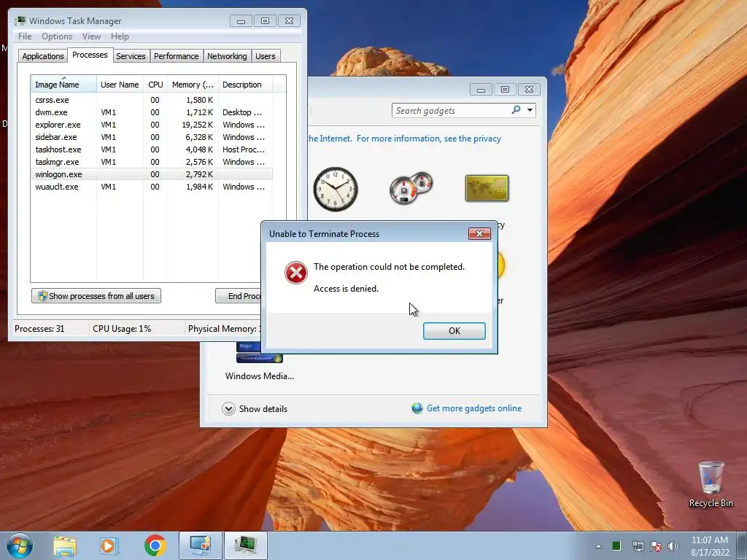This screenshot has width=747, height=560.
Task: Choose the Currency gadget icon
Action: point(487,188)
